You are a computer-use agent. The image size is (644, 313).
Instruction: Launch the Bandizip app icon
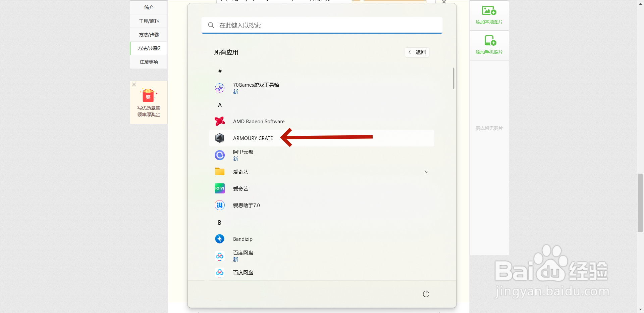[220, 239]
